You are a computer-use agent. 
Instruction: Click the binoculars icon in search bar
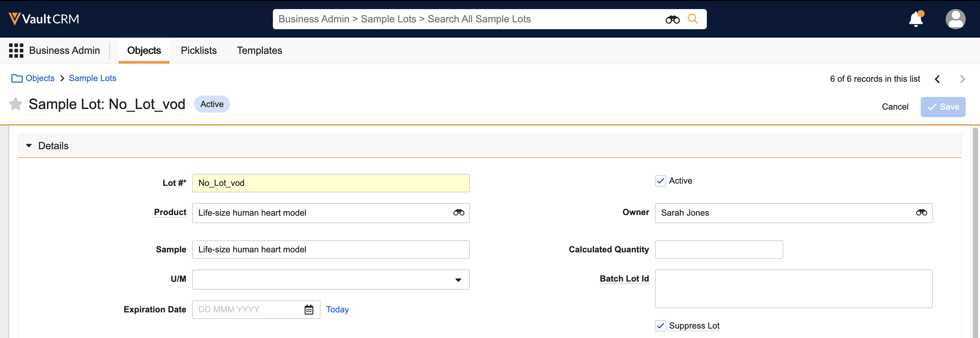[x=672, y=19]
